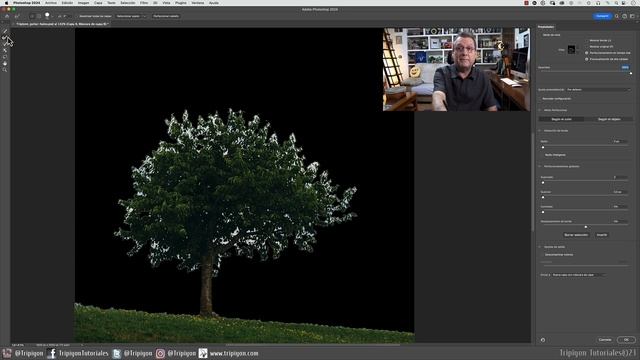The image size is (640, 360).
Task: Select the Zoom magnifier tool
Action: pos(5,70)
